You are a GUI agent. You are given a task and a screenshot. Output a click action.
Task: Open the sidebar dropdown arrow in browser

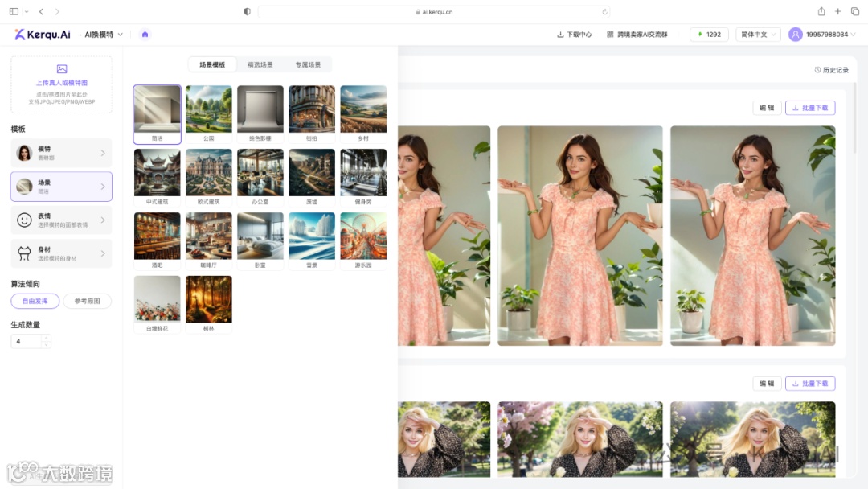[27, 11]
